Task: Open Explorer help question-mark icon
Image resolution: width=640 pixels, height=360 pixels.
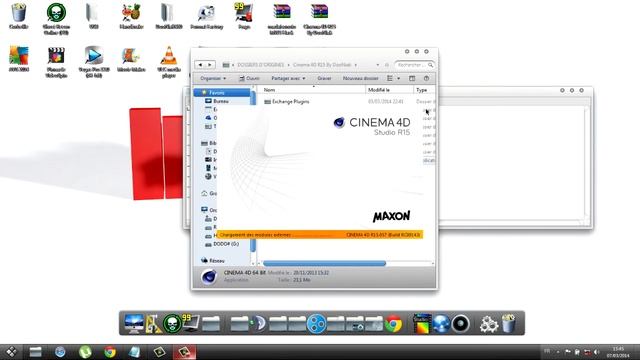Action: 426,78
